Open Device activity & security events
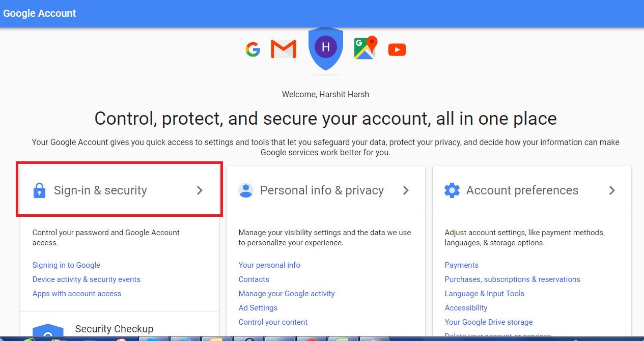This screenshot has height=341, width=644. click(x=86, y=279)
